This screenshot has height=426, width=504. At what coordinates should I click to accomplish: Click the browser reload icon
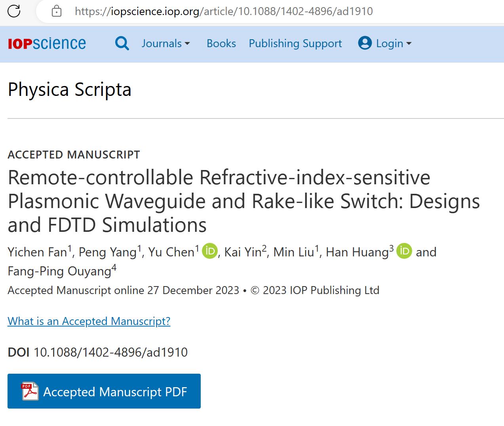click(x=14, y=11)
